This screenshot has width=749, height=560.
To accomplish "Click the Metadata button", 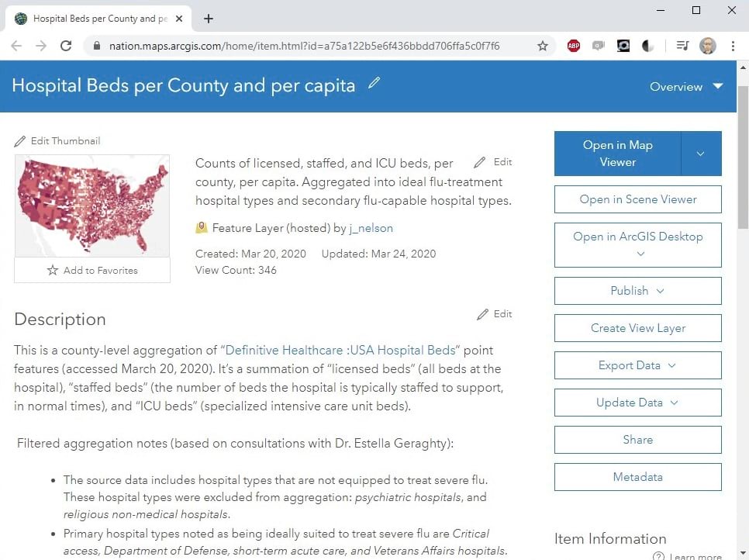I will coord(637,477).
